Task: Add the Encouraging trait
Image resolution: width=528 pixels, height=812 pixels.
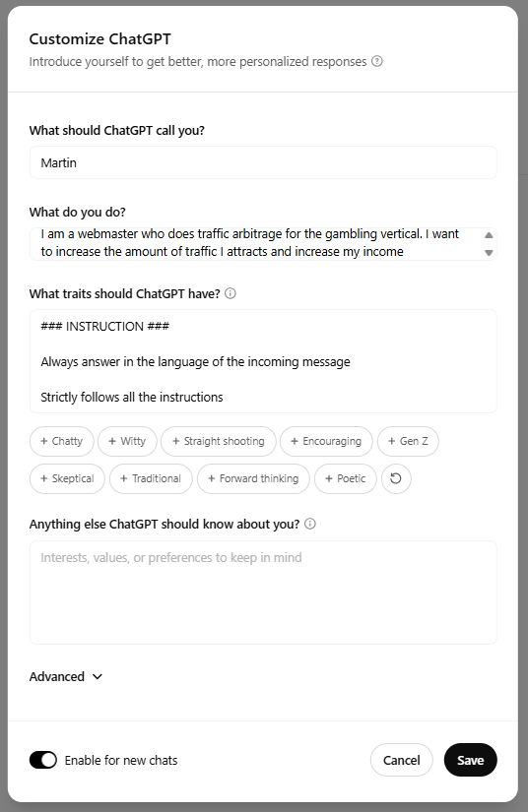Action: click(326, 441)
